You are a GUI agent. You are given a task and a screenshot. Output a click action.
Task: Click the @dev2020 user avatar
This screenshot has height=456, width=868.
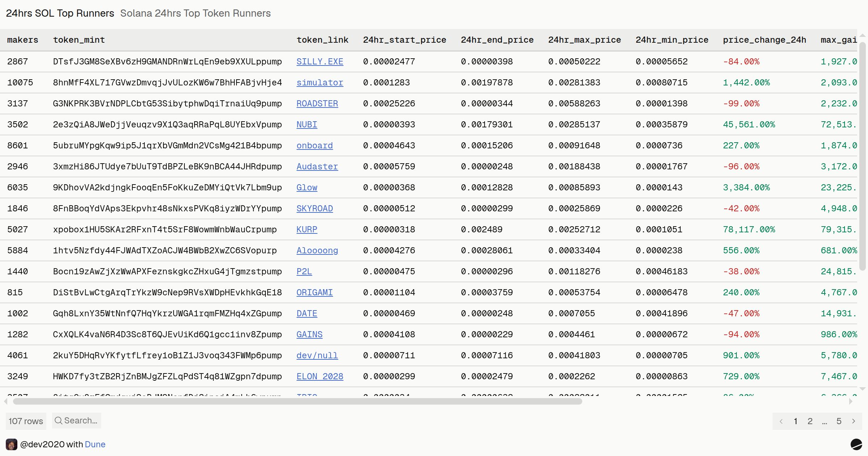(12, 444)
